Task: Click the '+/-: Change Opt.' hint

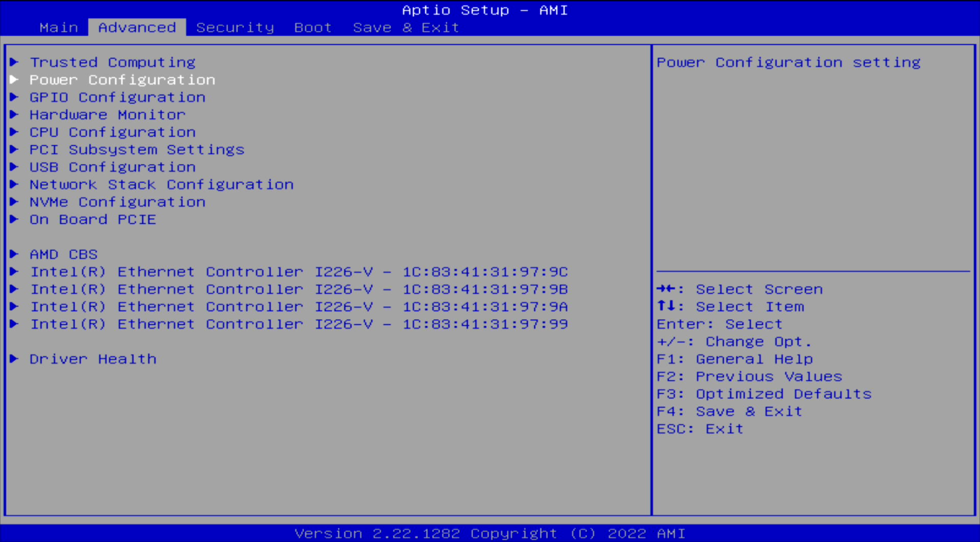Action: (735, 342)
